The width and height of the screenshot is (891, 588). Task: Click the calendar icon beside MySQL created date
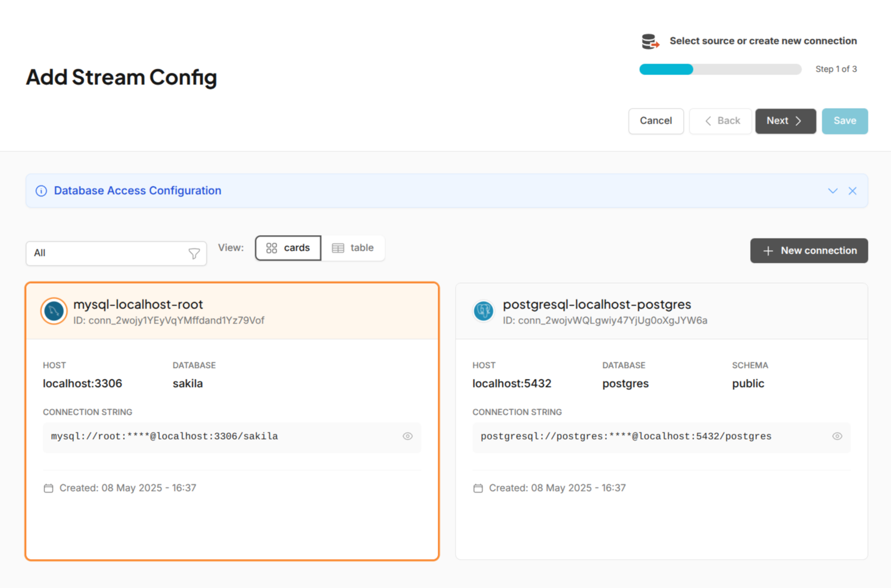click(49, 487)
